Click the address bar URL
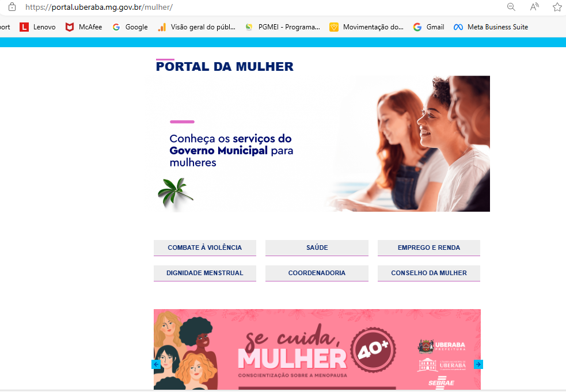The image size is (566, 392). tap(99, 7)
